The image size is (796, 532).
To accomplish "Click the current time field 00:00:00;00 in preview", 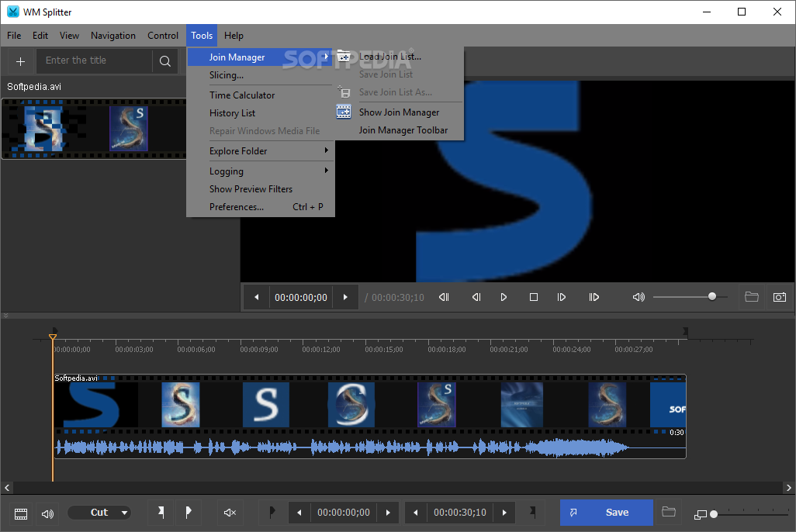I will (x=301, y=298).
